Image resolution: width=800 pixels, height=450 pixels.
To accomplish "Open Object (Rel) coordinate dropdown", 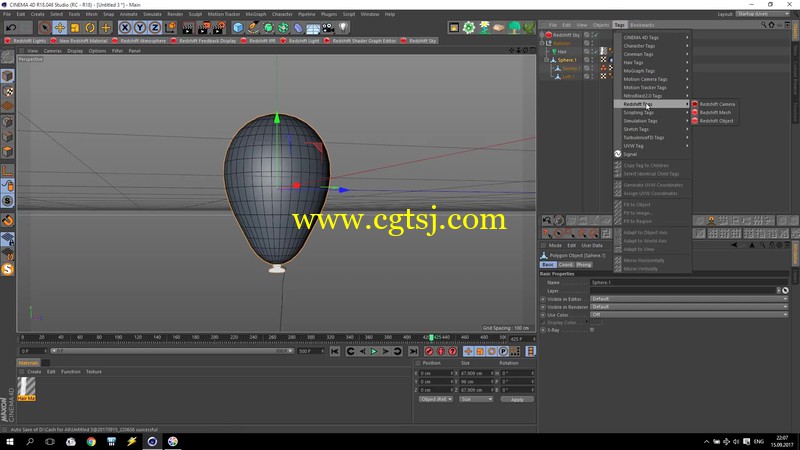I will (436, 399).
